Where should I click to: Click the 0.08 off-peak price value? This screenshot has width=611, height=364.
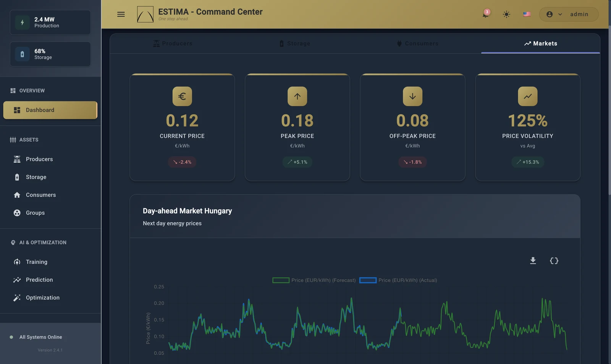click(x=412, y=121)
